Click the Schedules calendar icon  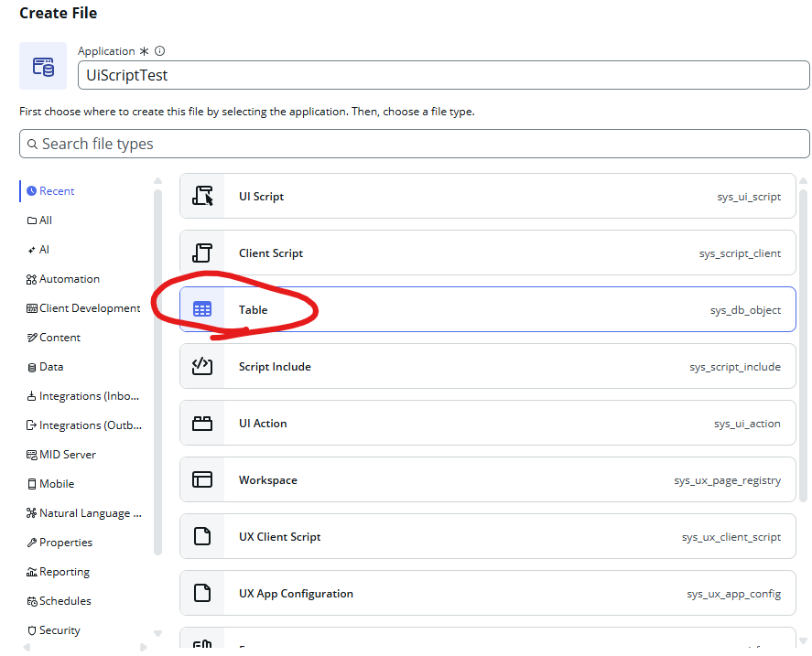(32, 601)
